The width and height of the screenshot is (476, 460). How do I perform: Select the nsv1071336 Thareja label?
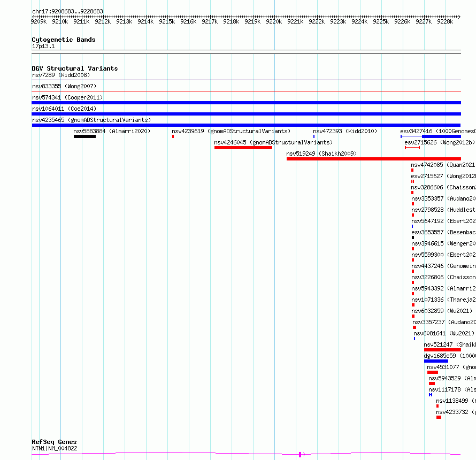(443, 300)
